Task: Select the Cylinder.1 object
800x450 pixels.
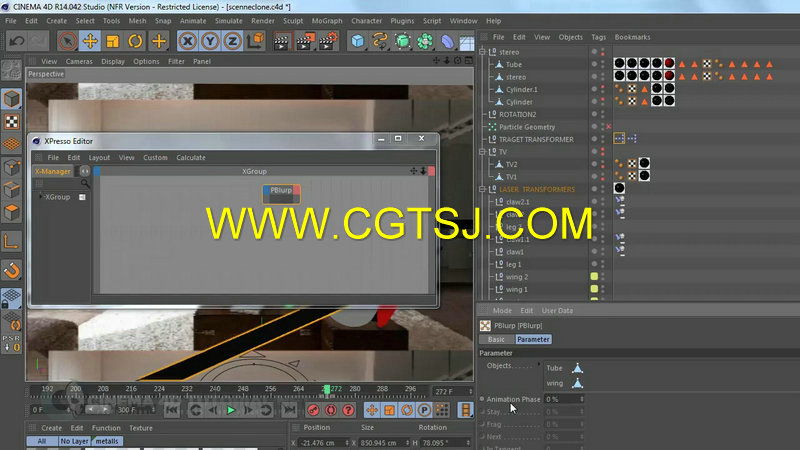Action: tap(521, 89)
